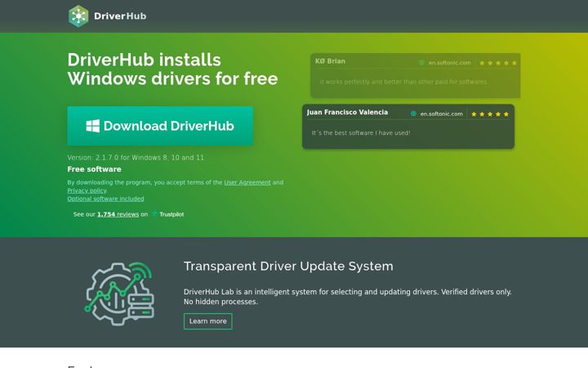
Task: Open the Privacy policy link
Action: tap(87, 191)
